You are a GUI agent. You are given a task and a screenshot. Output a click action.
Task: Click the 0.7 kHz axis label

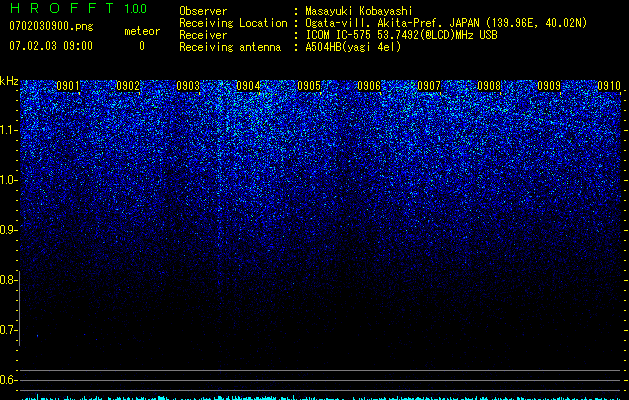click(8, 330)
